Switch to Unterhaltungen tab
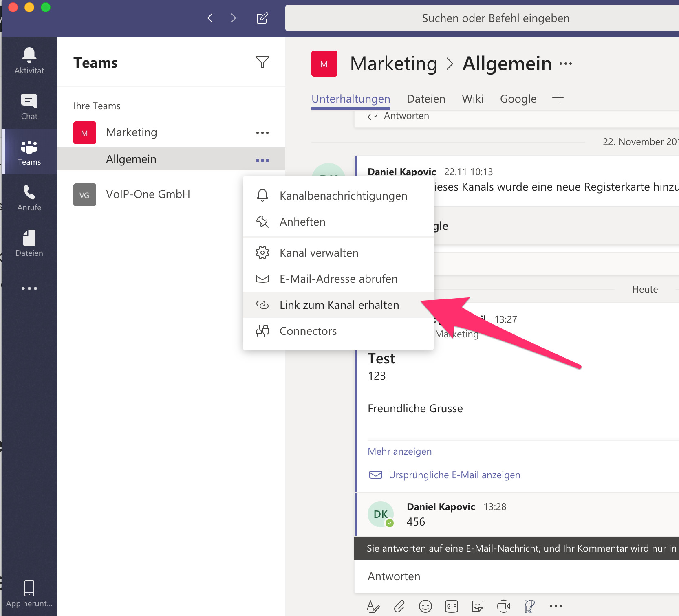Image resolution: width=679 pixels, height=616 pixels. coord(351,99)
